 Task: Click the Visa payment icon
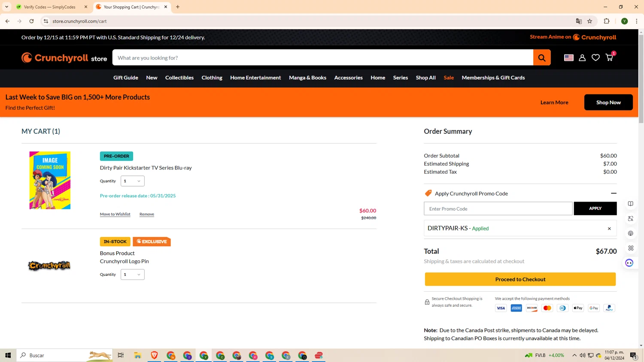(x=501, y=308)
